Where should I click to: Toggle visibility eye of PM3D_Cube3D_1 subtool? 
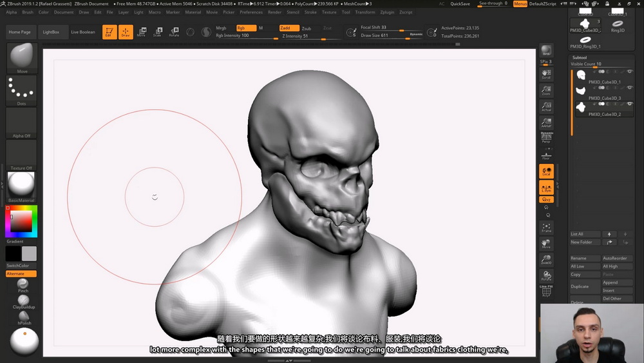click(x=629, y=72)
